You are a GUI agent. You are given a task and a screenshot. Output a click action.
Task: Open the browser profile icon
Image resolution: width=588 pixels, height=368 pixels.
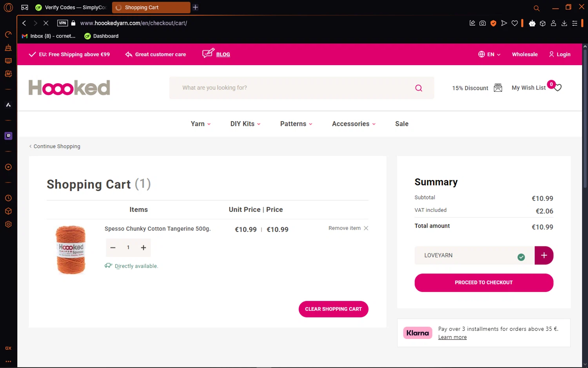[x=554, y=23]
